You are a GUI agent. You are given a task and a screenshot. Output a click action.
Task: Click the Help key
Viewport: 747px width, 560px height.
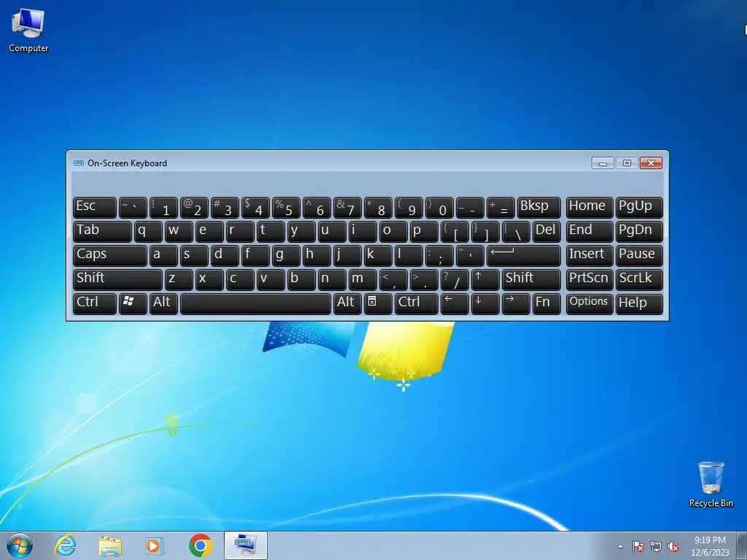click(x=639, y=303)
